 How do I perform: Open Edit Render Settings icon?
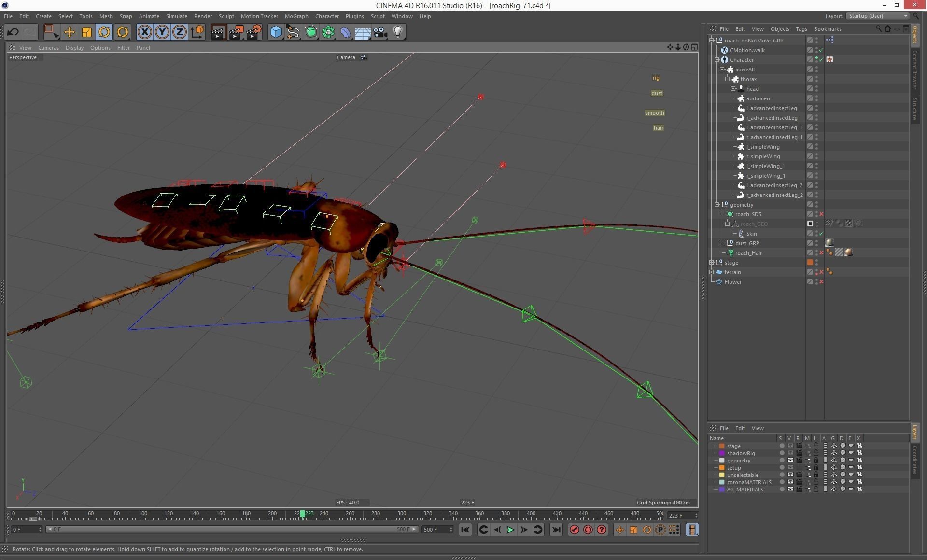[x=254, y=32]
